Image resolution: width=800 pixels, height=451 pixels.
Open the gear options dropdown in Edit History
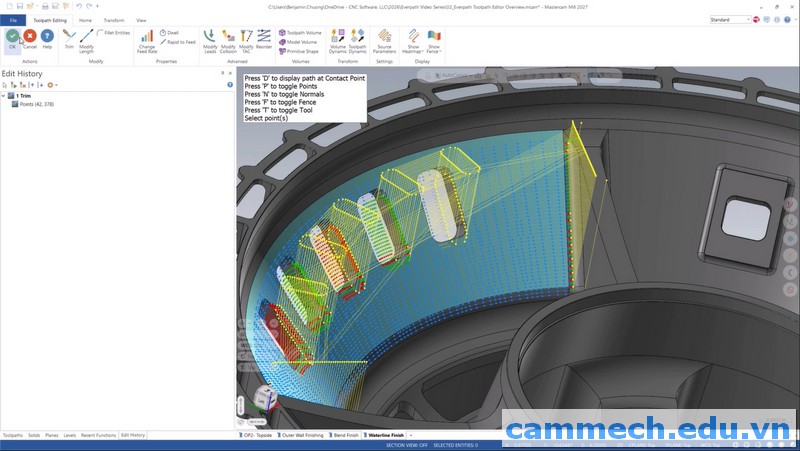click(52, 85)
